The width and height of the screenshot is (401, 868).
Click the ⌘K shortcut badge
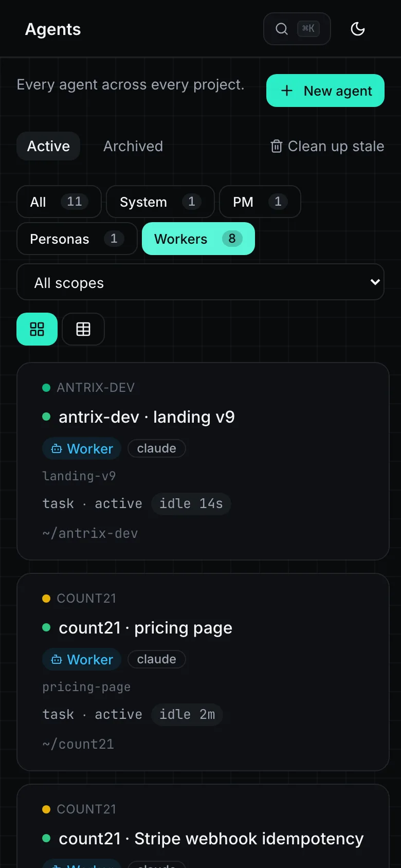[308, 29]
